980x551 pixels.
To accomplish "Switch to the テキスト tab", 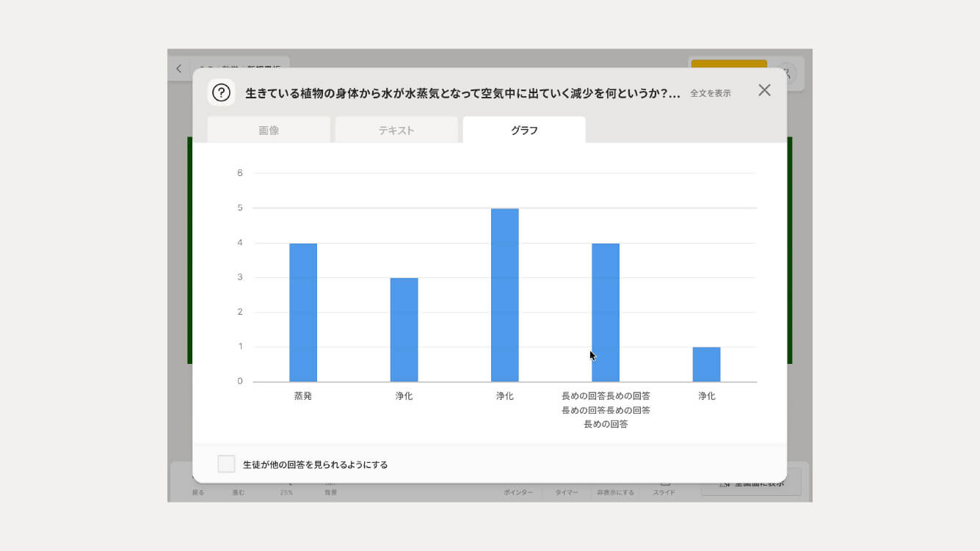I will 396,130.
